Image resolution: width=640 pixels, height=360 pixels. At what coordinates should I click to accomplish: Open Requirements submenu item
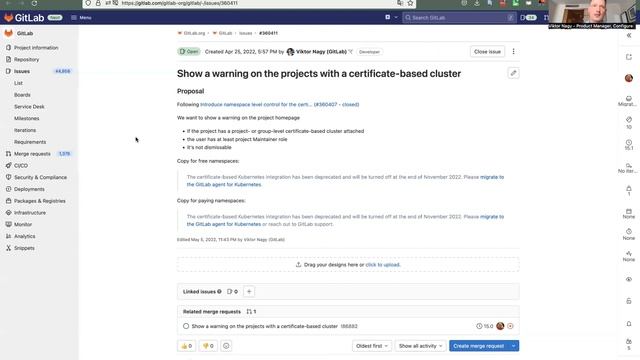pyautogui.click(x=30, y=142)
